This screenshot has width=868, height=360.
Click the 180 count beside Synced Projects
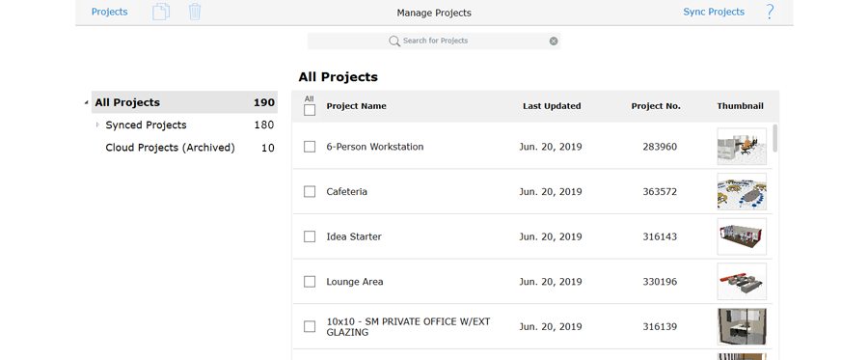(x=264, y=125)
